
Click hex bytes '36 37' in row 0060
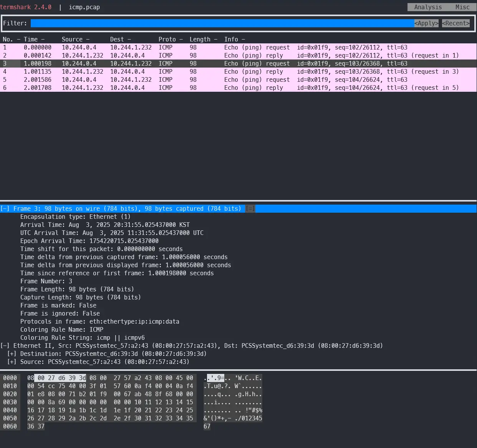click(36, 426)
